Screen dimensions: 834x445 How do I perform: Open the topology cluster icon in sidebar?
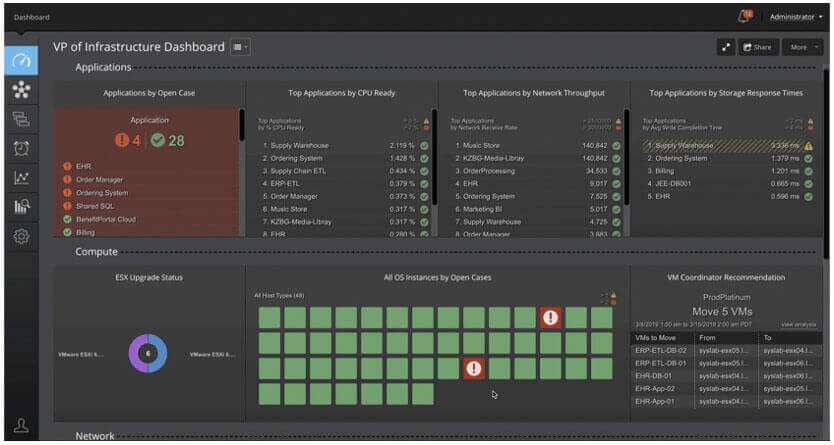pos(21,90)
